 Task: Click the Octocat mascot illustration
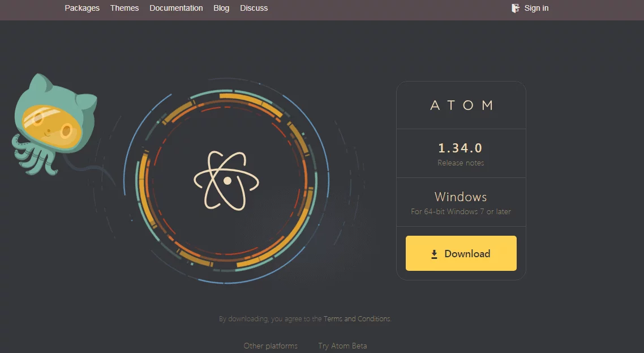tap(55, 124)
